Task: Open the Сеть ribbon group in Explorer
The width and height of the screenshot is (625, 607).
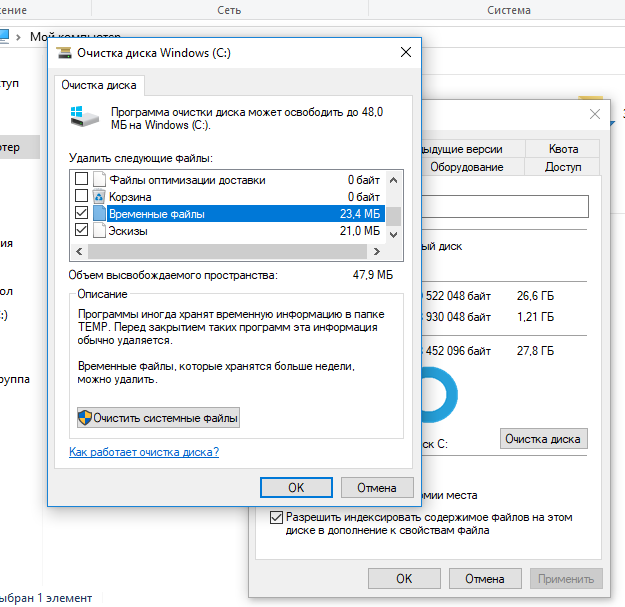Action: point(229,10)
